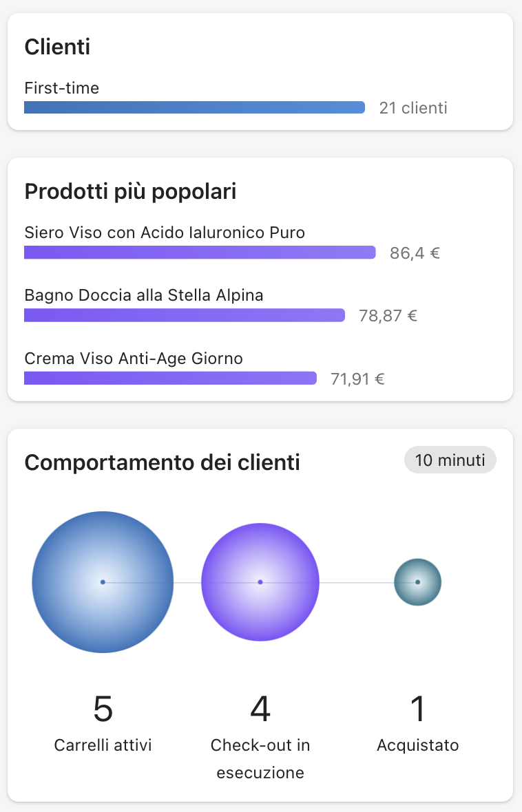This screenshot has height=812, width=522.
Task: Click the 10 minuti badge
Action: 450,460
